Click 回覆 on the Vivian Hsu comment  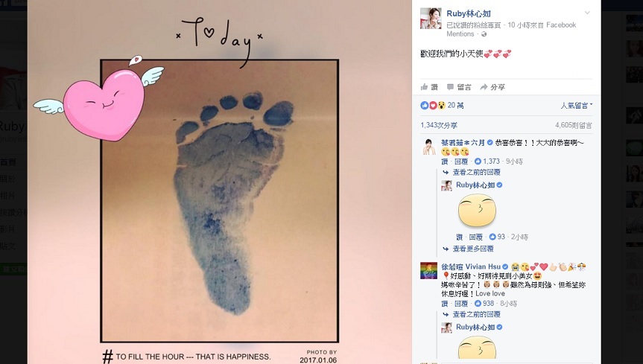(x=461, y=304)
